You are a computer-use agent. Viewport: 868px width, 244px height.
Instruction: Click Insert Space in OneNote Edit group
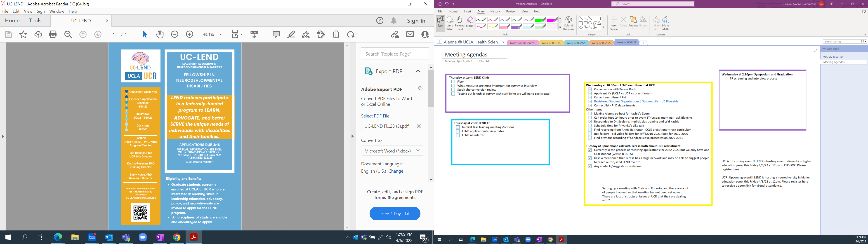click(614, 23)
